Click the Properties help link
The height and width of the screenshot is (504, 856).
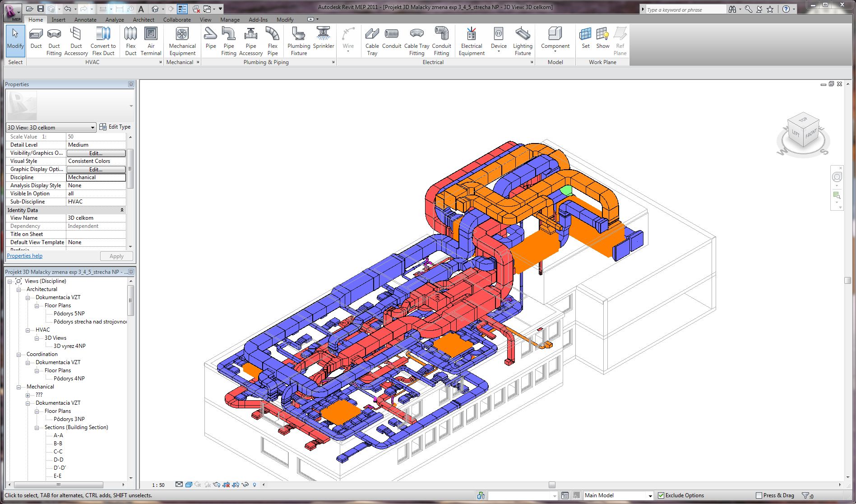pyautogui.click(x=25, y=256)
